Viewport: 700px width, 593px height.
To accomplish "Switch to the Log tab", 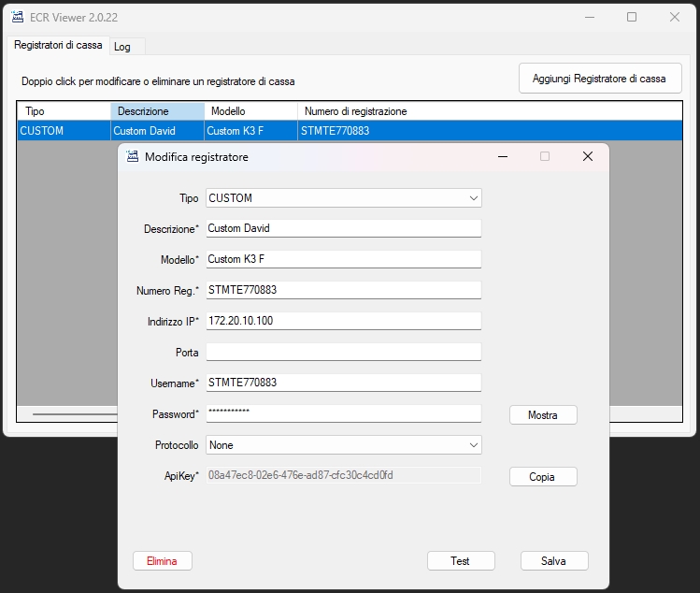I will [122, 47].
